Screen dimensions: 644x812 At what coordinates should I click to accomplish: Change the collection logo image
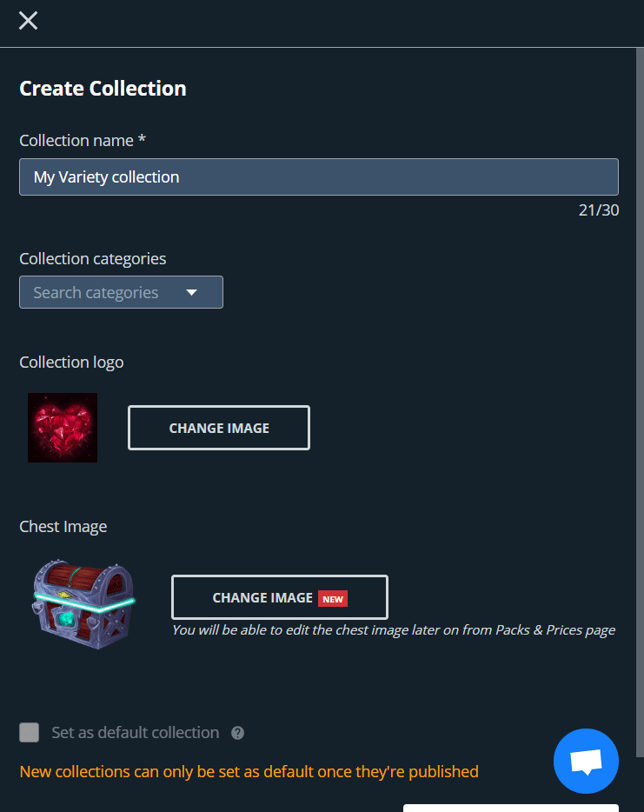[x=219, y=428]
